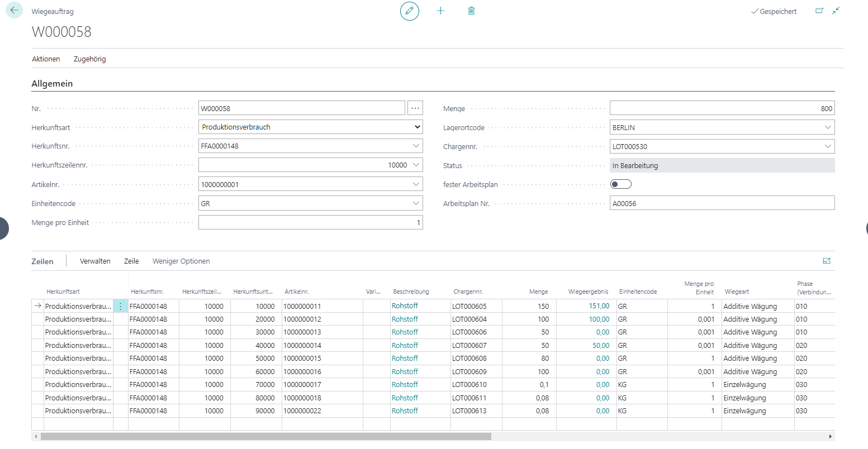This screenshot has height=449, width=868.
Task: Click the Nr. field W000058
Action: tap(302, 108)
